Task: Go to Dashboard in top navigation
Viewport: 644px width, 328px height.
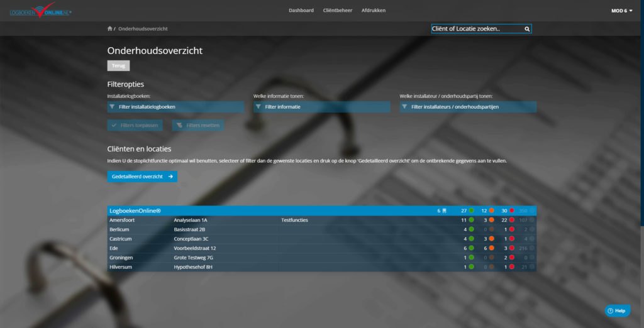Action: point(301,11)
